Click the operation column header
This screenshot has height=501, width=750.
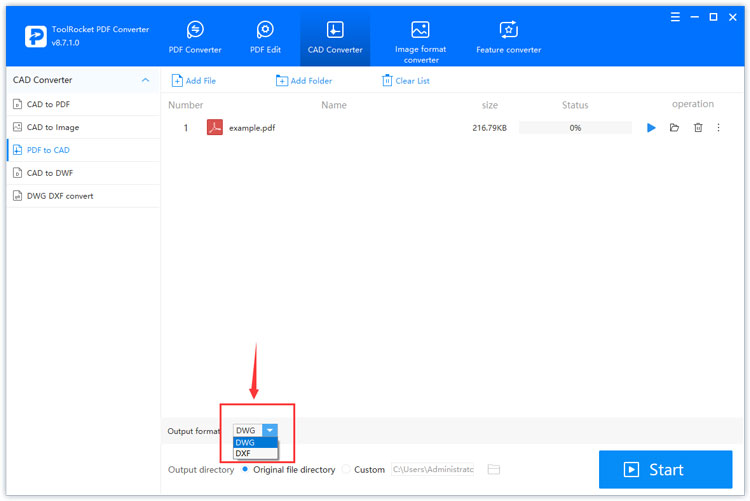pos(693,104)
